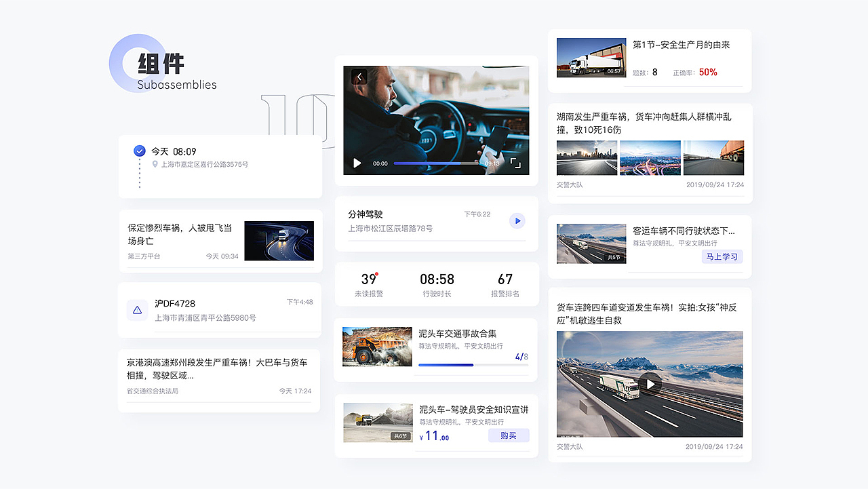The image size is (868, 489).
Task: Open the orange truck photo in 湖南 news
Action: 713,158
